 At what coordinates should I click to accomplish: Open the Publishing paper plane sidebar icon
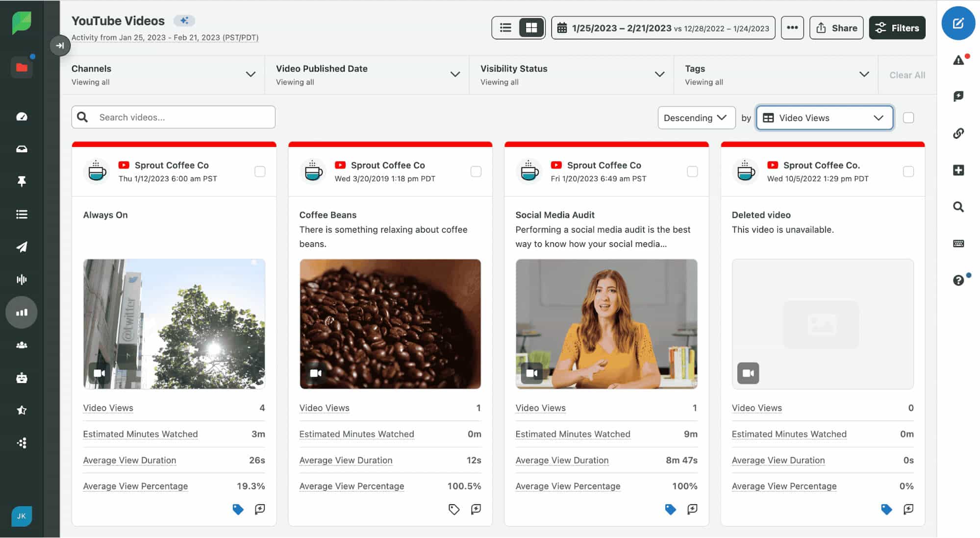pos(22,246)
